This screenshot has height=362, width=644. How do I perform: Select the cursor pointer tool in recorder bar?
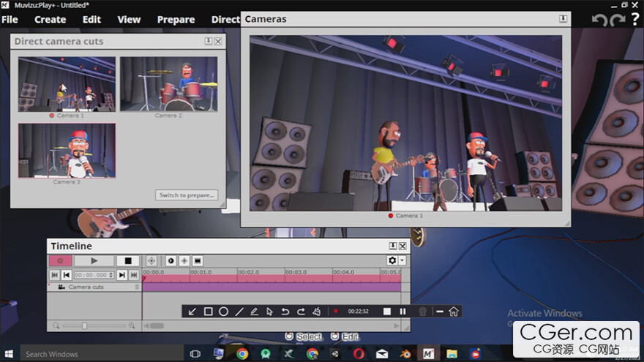[269, 312]
